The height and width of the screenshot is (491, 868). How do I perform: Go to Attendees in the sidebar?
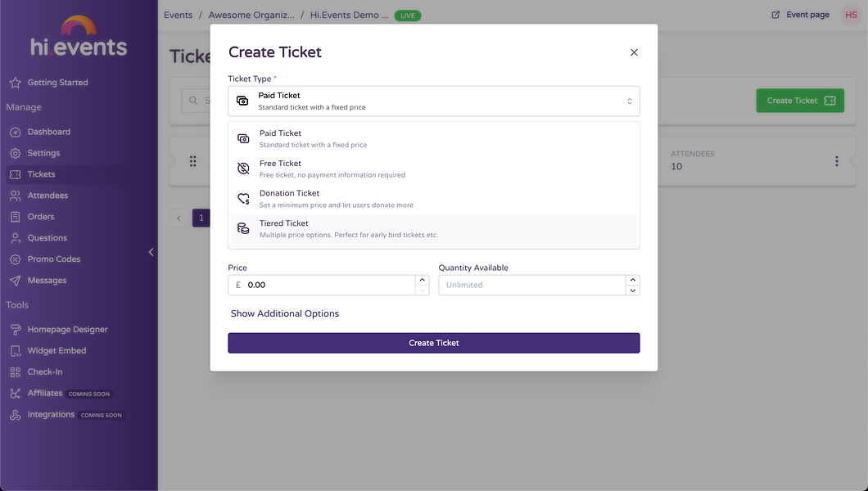47,196
